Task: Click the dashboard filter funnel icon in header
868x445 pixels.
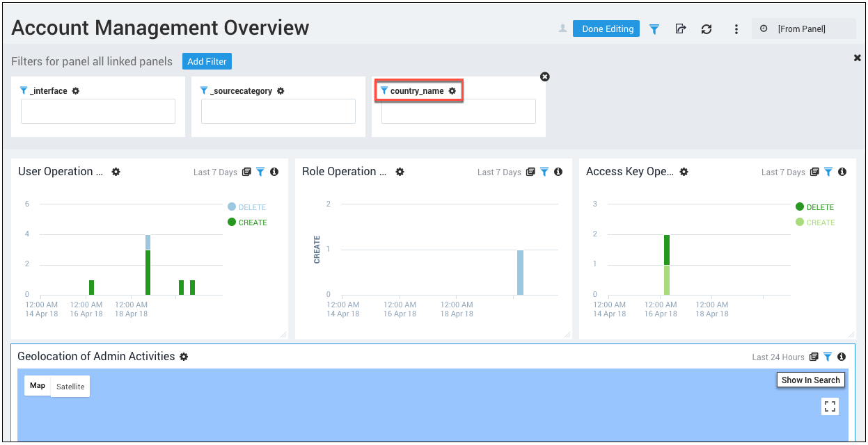Action: point(654,29)
